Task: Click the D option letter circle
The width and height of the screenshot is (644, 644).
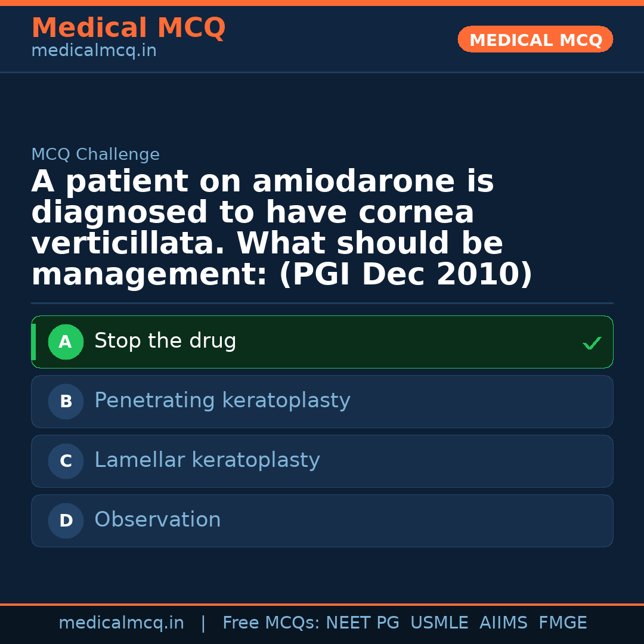Action: [66, 521]
